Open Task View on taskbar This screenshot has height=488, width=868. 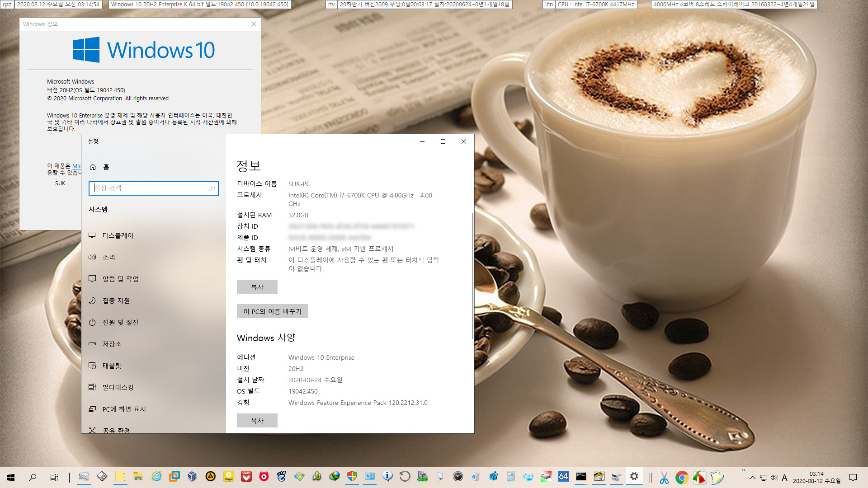point(54,477)
